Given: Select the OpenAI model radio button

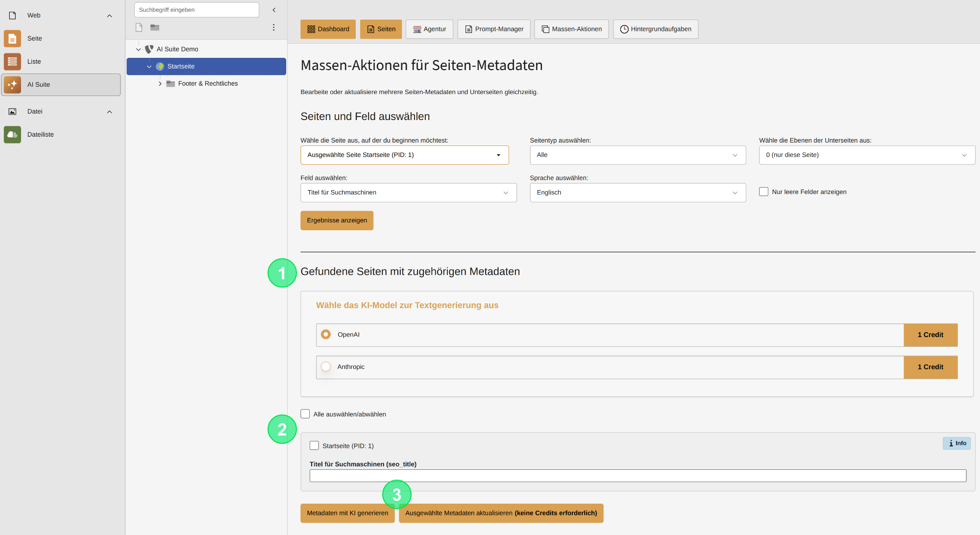Looking at the screenshot, I should coord(326,334).
